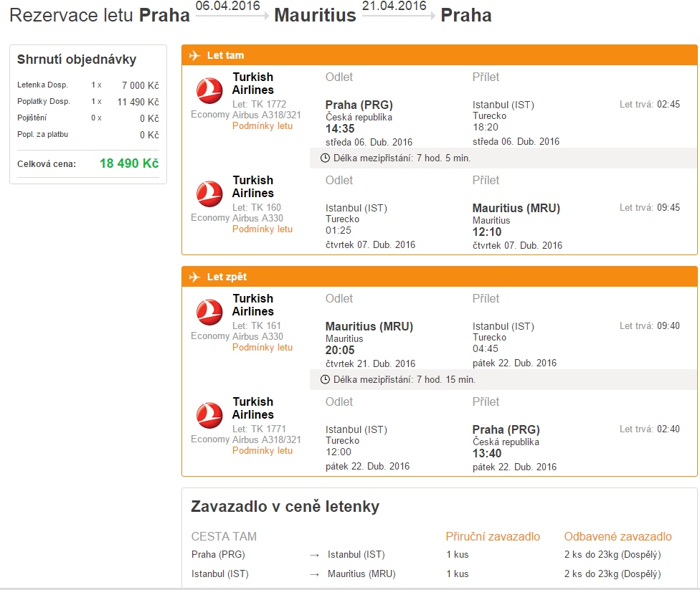Viewport: 700px width, 590px height.
Task: Click departure time 12:00 from Istanbul
Action: coord(339,452)
